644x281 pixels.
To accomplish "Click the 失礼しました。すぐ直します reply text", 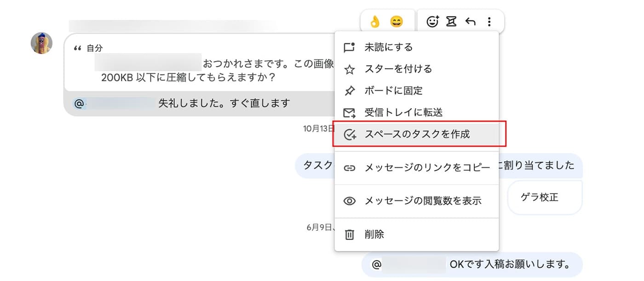I will coord(224,103).
